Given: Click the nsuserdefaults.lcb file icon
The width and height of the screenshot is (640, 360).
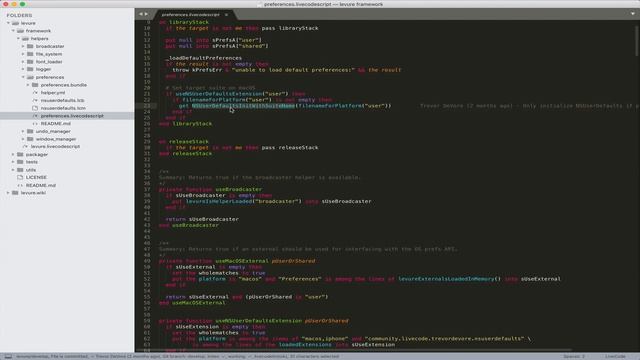Looking at the screenshot, I should coord(35,100).
